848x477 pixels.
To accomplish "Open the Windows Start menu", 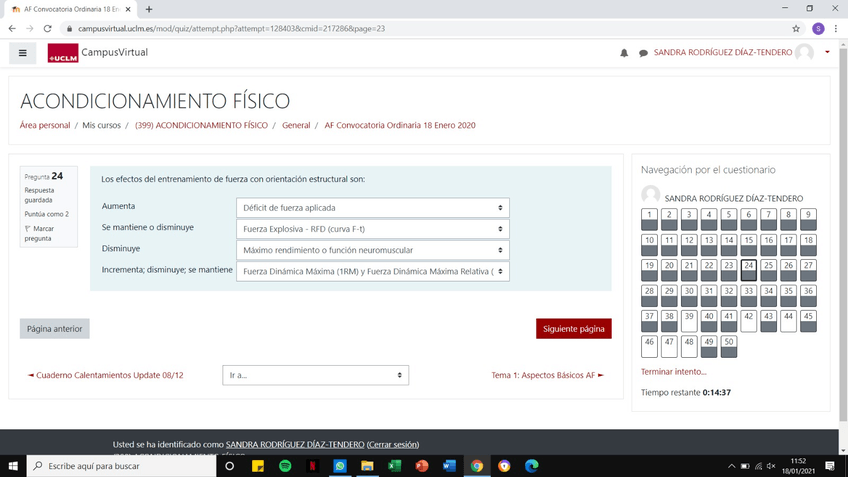I will click(x=13, y=466).
